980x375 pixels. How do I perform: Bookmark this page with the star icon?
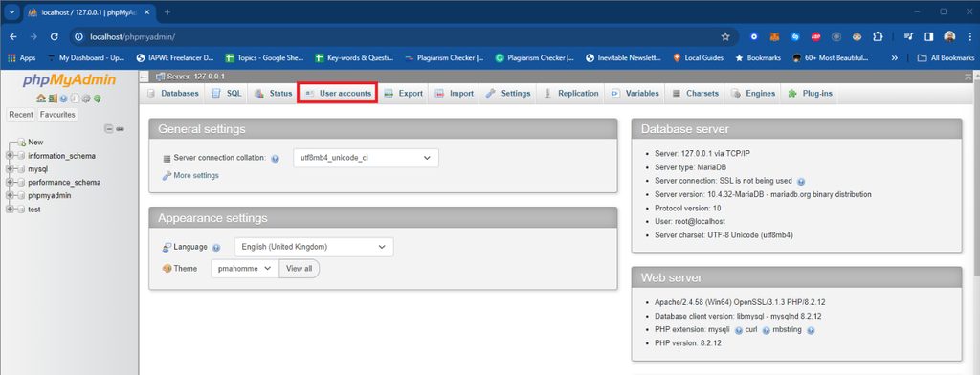point(725,37)
